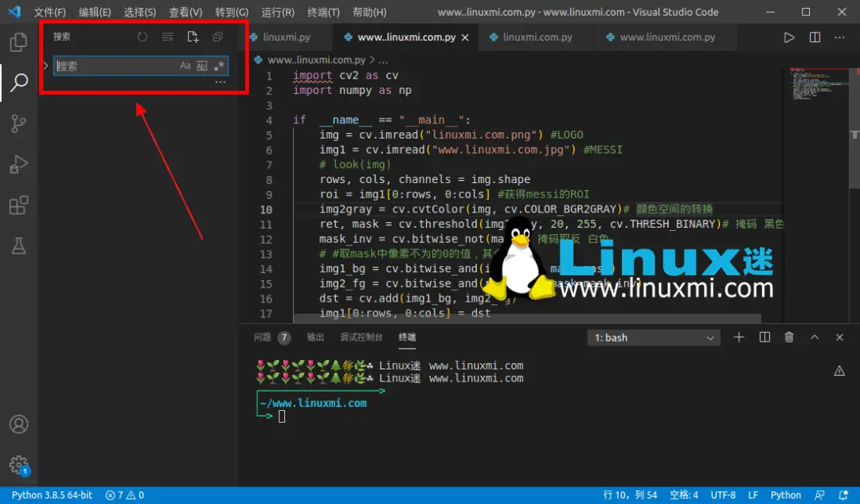Refresh search results
The height and width of the screenshot is (504, 860).
coord(142,37)
